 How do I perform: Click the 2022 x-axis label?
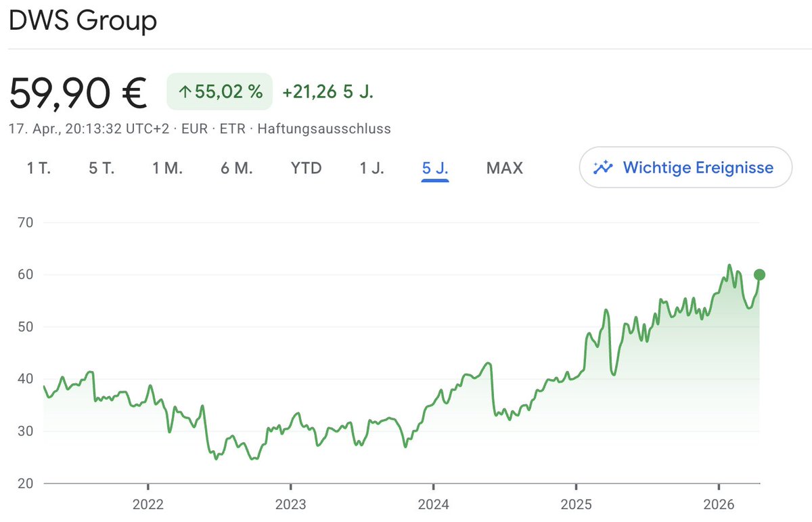[x=148, y=505]
